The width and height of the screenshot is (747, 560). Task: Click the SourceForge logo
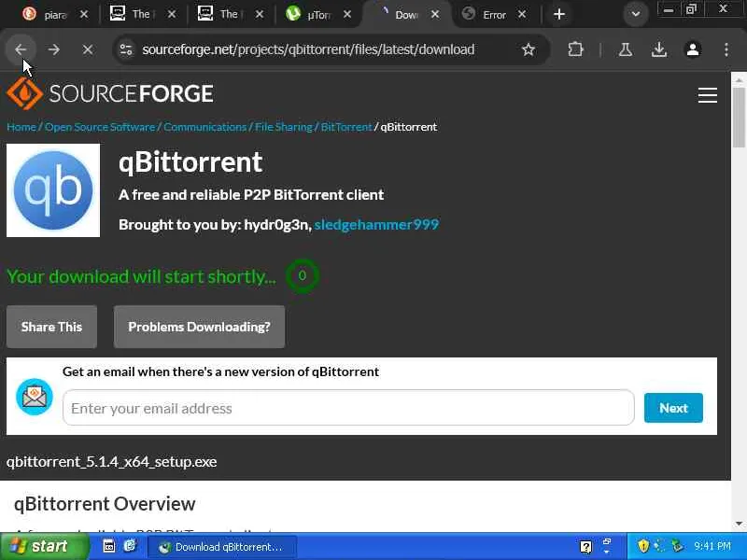point(110,93)
